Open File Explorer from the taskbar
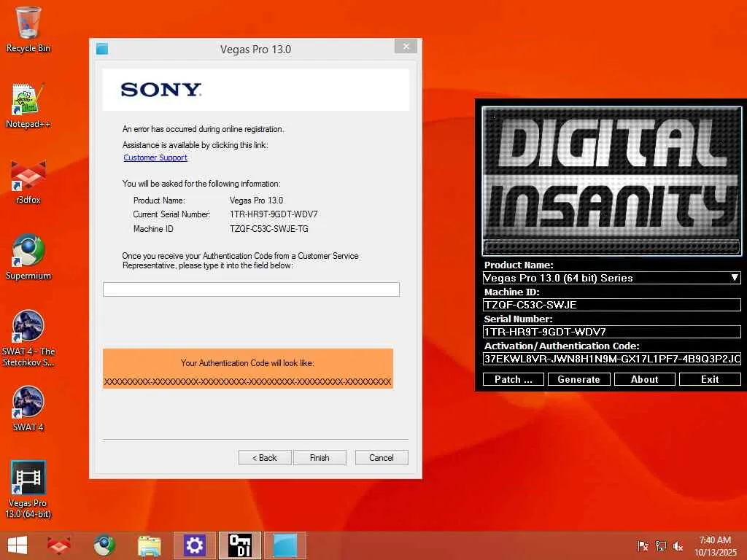The height and width of the screenshot is (560, 747). pos(149,545)
